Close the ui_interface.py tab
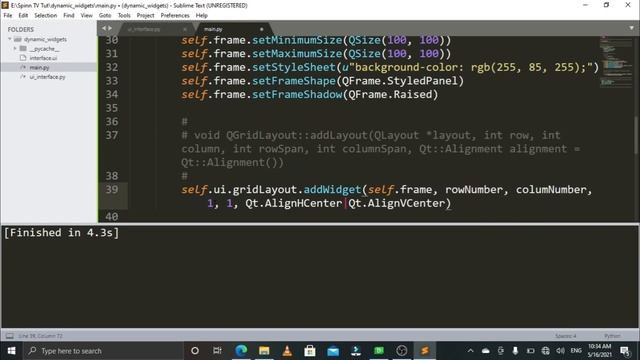Viewport: 640px width, 360px height. coord(185,29)
